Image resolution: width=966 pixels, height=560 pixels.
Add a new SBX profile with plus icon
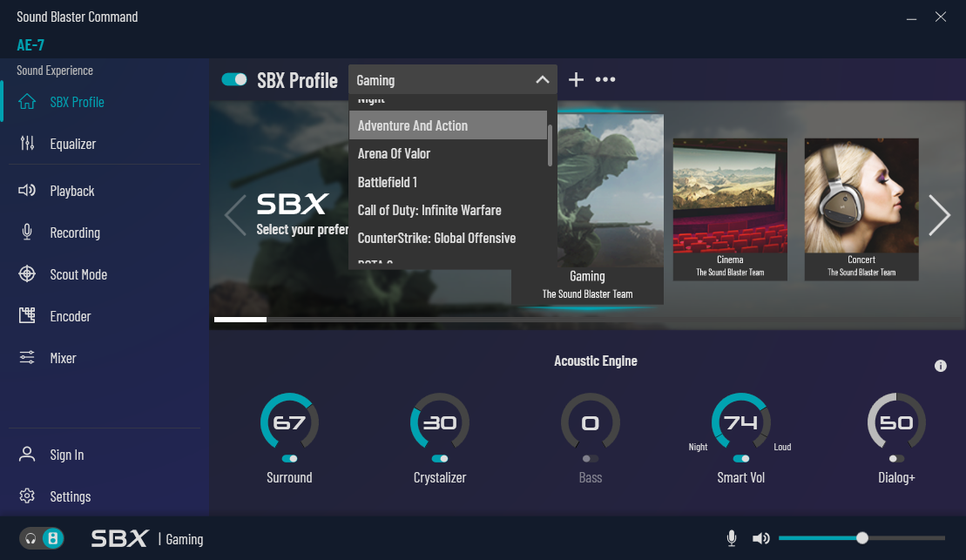point(576,80)
